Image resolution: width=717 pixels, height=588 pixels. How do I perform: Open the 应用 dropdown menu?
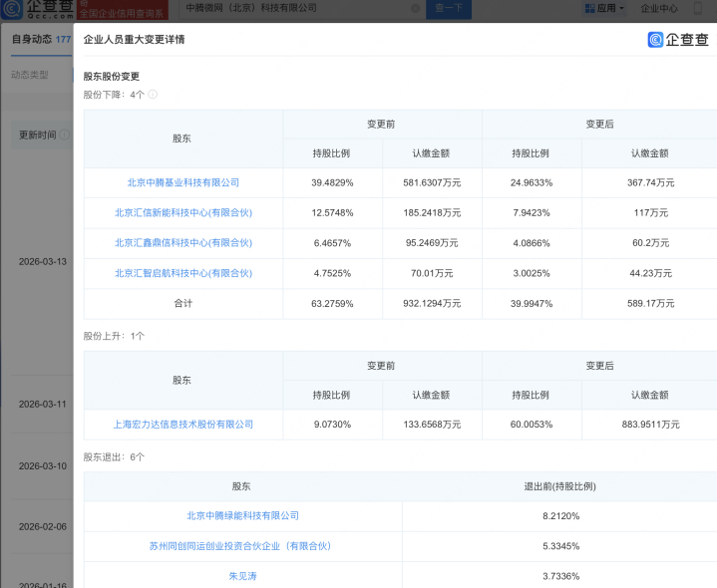(x=610, y=8)
